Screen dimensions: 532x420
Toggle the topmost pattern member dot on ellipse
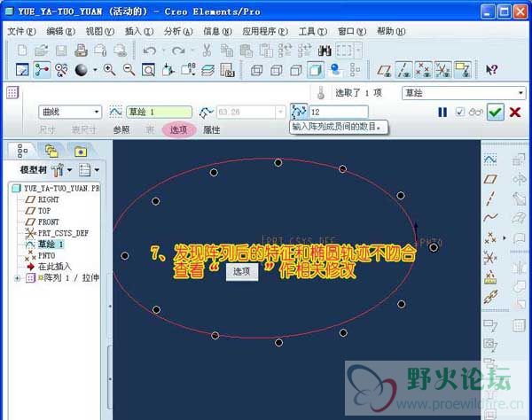[x=278, y=163]
